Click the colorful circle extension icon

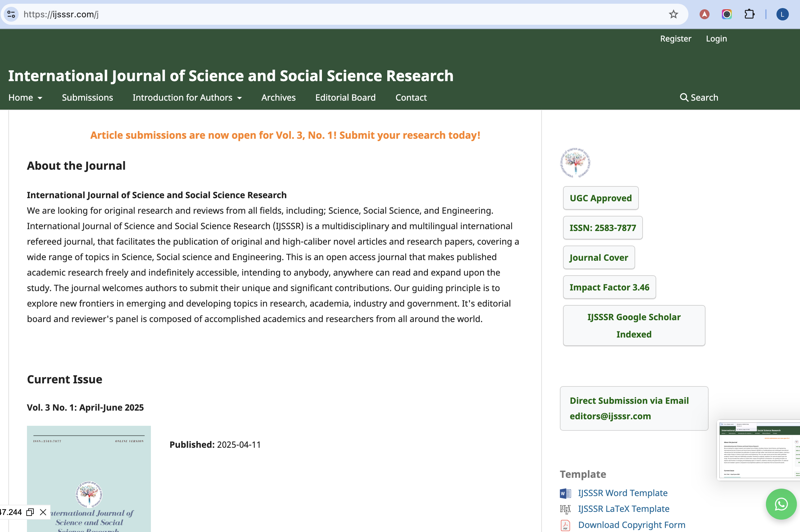click(x=726, y=14)
